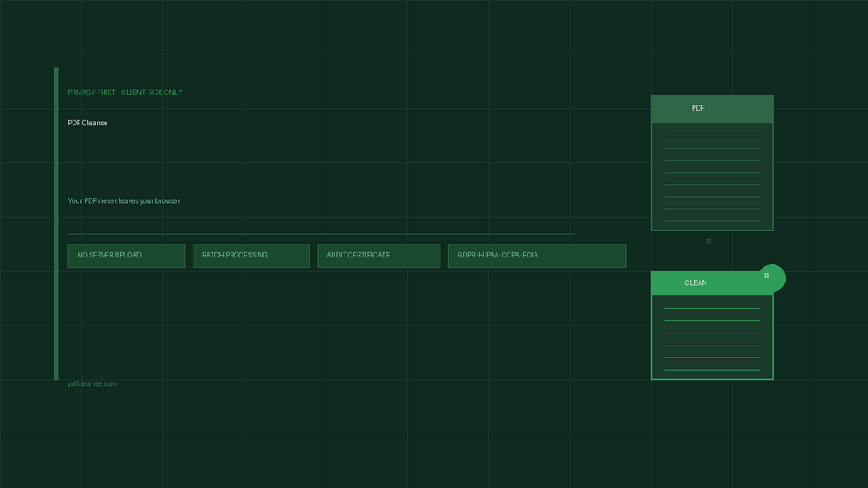Click the NO SERVER UPLOAD badge

[126, 256]
